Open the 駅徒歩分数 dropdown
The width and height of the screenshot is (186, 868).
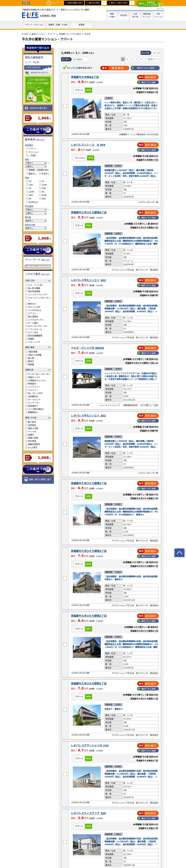pyautogui.click(x=36, y=228)
